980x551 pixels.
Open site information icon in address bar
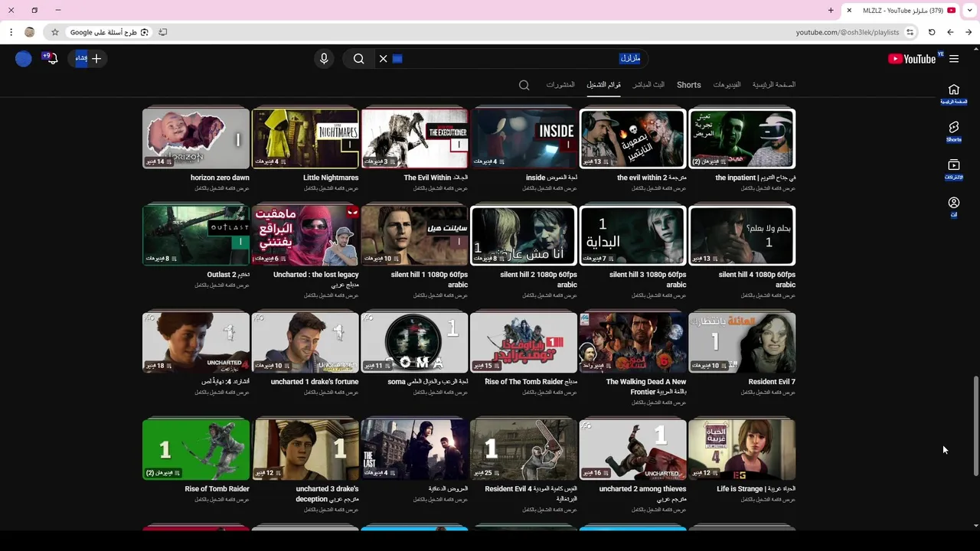pos(910,32)
